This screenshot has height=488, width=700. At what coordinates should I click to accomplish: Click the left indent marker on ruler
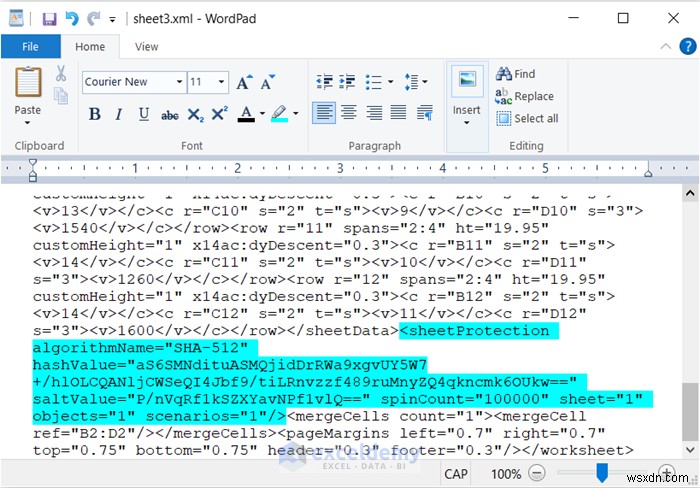click(x=33, y=170)
